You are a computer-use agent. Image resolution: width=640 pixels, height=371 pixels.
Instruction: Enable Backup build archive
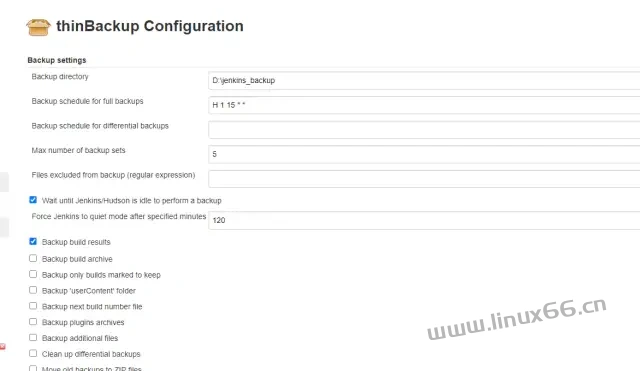(33, 258)
